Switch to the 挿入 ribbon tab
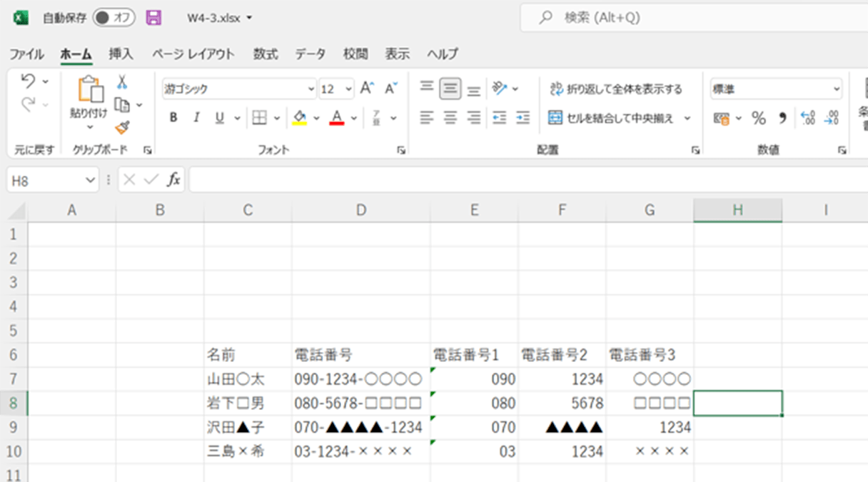The width and height of the screenshot is (868, 482). coord(121,53)
